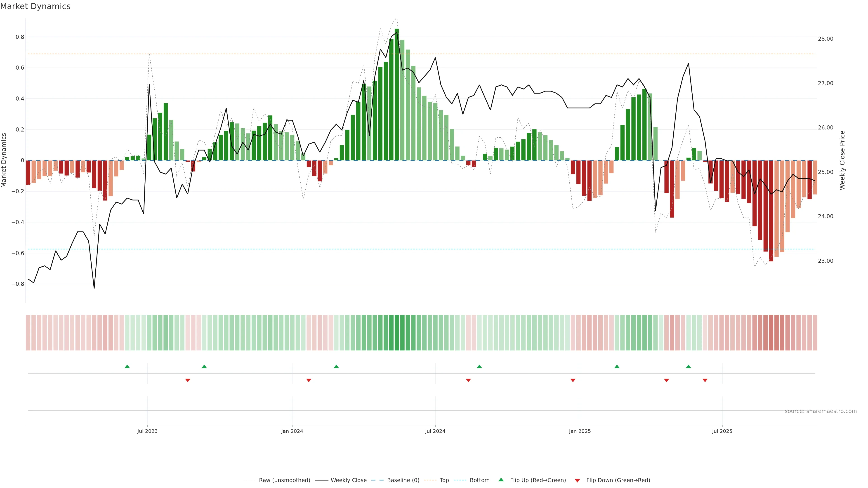Click the first green flip-up marker before Jul 2023

127,366
